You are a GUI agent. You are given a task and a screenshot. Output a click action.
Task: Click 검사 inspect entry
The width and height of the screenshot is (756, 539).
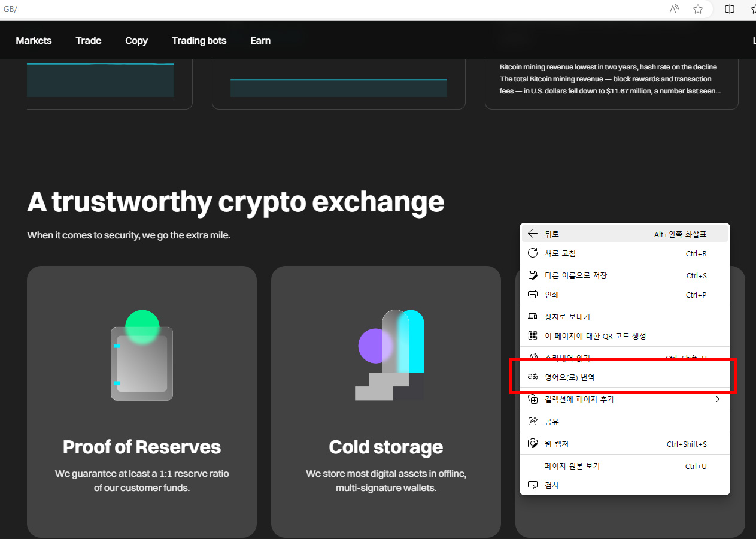(625, 485)
